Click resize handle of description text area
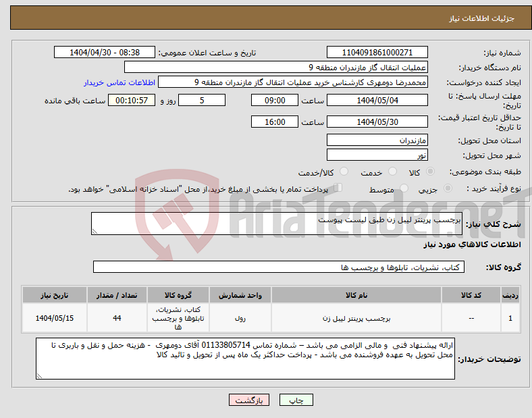532x418 pixels. coord(95,232)
